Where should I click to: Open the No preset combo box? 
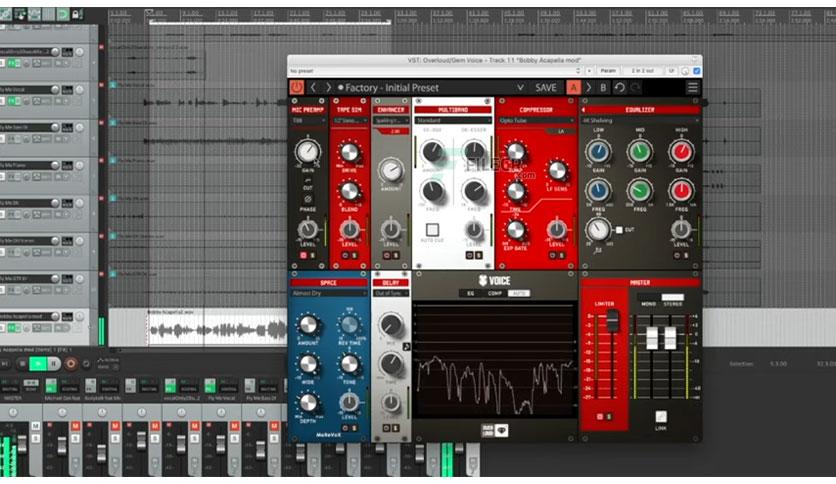coord(435,71)
